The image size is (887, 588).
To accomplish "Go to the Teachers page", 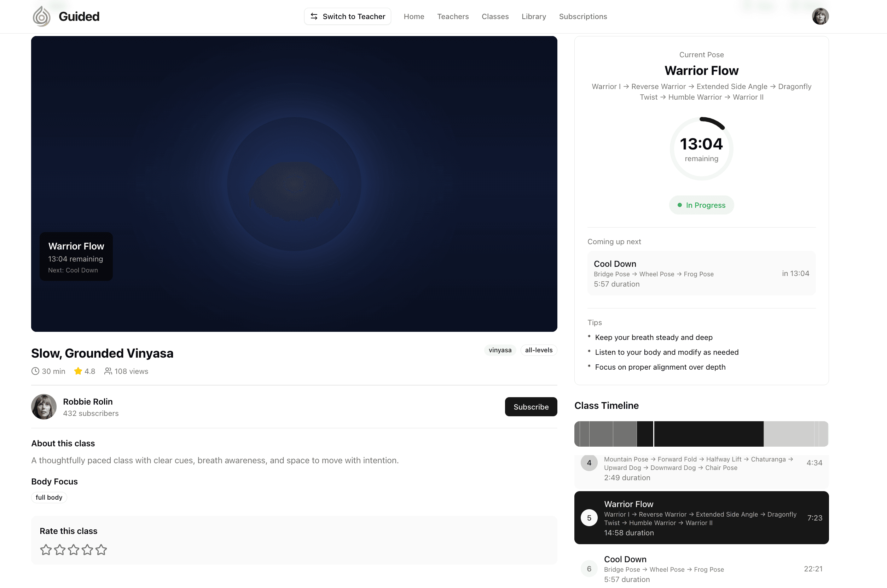I will point(453,17).
